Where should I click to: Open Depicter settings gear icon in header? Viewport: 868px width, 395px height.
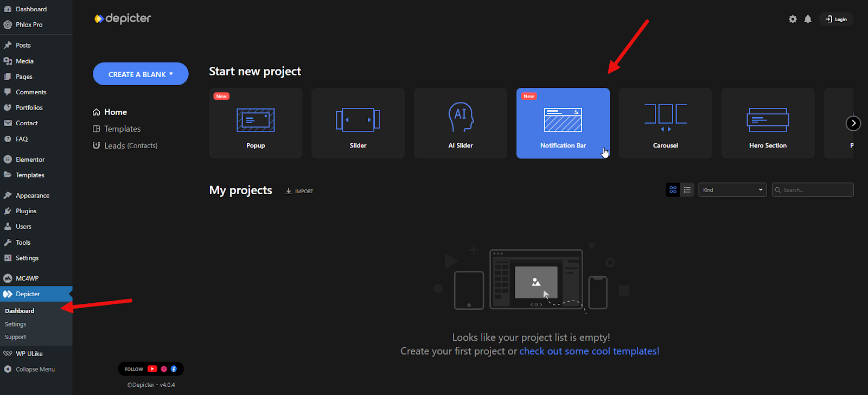[793, 19]
